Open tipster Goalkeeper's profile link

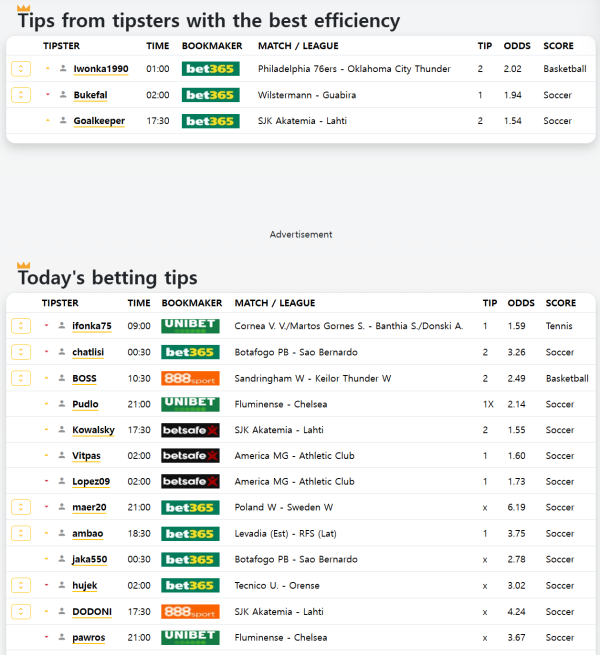[x=99, y=121]
